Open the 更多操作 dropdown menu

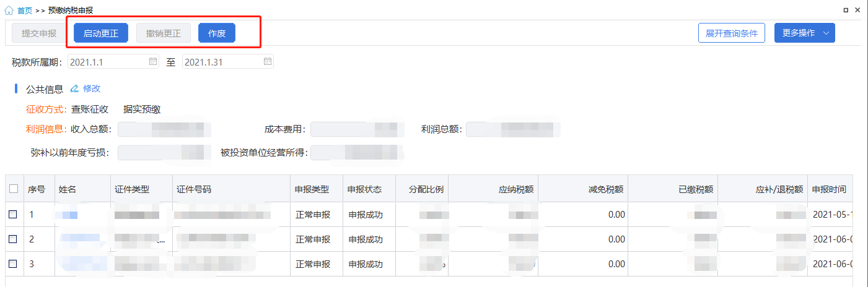tap(805, 33)
